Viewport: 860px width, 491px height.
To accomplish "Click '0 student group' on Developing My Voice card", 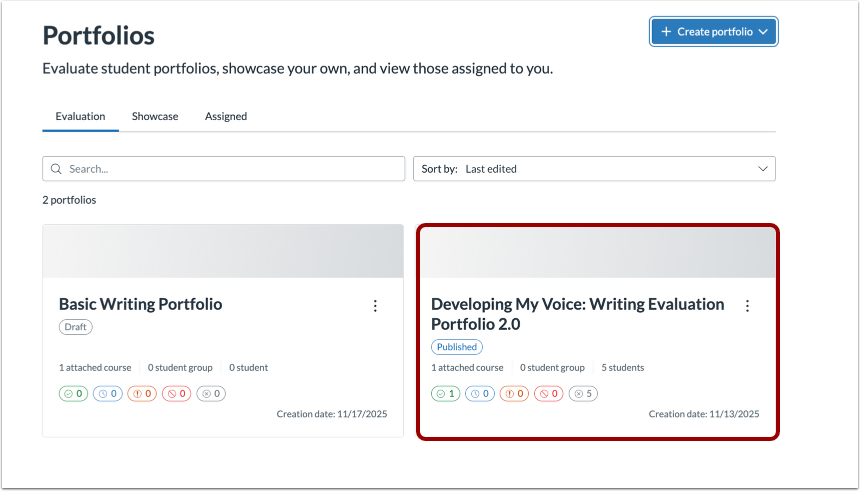I will [552, 368].
